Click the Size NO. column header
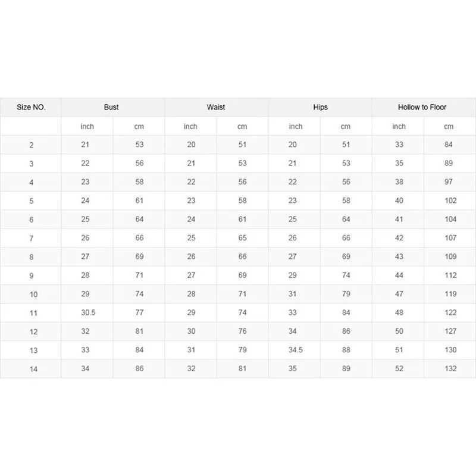 [31, 107]
